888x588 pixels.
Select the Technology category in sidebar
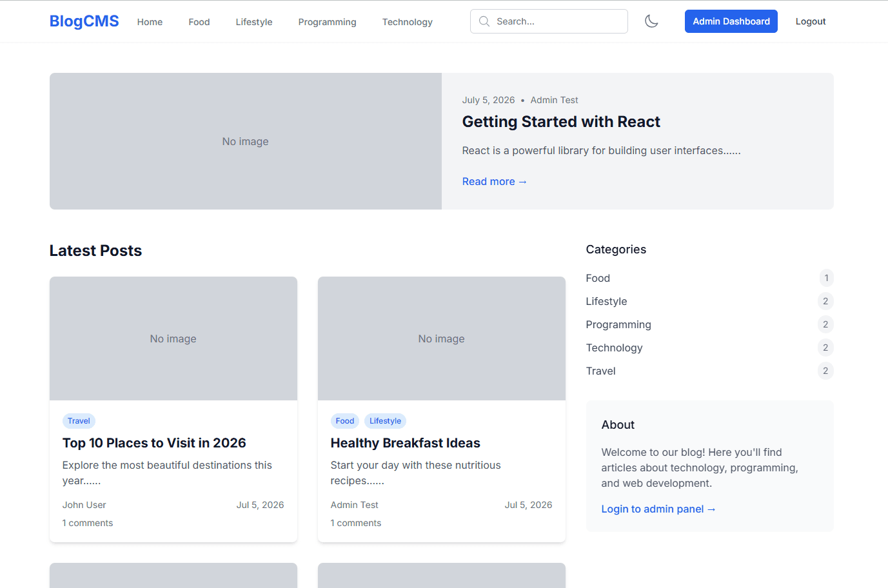tap(614, 348)
